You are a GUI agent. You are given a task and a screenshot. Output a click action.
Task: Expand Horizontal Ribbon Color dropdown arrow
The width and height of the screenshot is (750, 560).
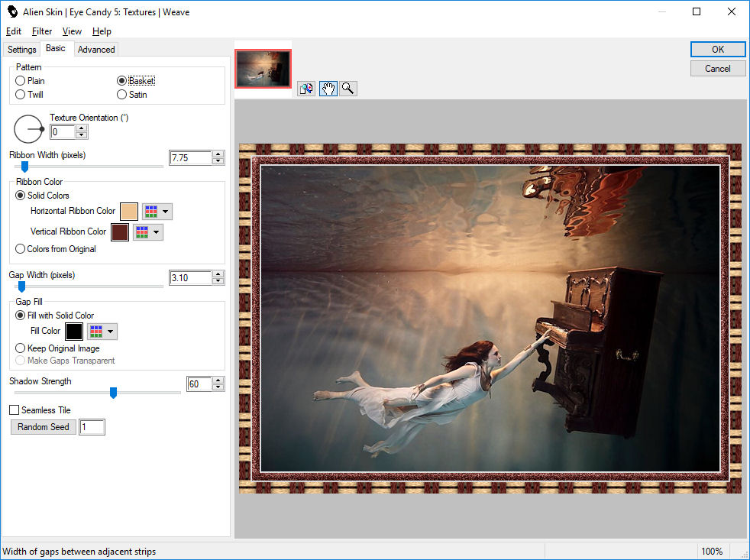point(166,211)
